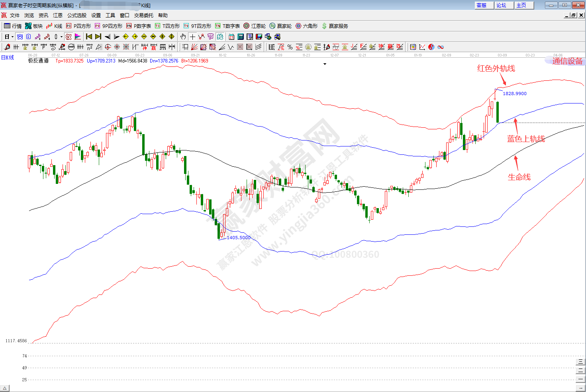Click the 通信设备 sector label
The width and height of the screenshot is (586, 392).
click(x=567, y=61)
